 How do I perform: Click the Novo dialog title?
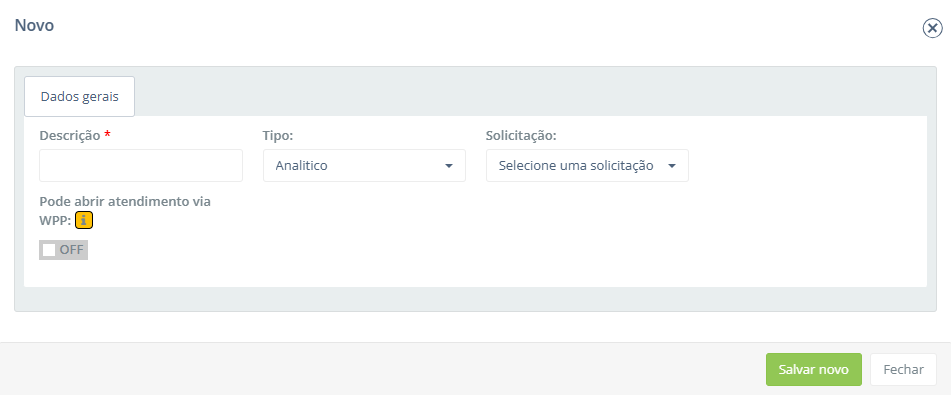[x=35, y=25]
